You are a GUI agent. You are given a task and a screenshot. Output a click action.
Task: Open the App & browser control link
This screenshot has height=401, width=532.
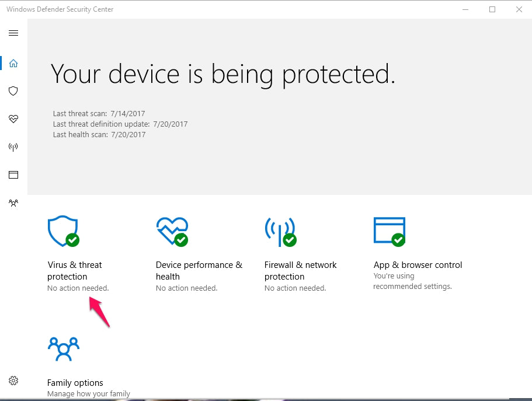pyautogui.click(x=418, y=265)
